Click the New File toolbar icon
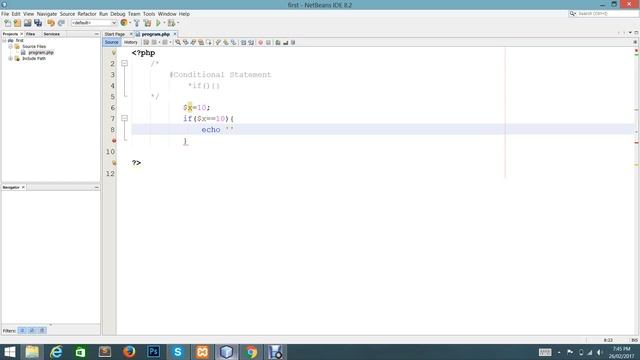 [x=8, y=23]
